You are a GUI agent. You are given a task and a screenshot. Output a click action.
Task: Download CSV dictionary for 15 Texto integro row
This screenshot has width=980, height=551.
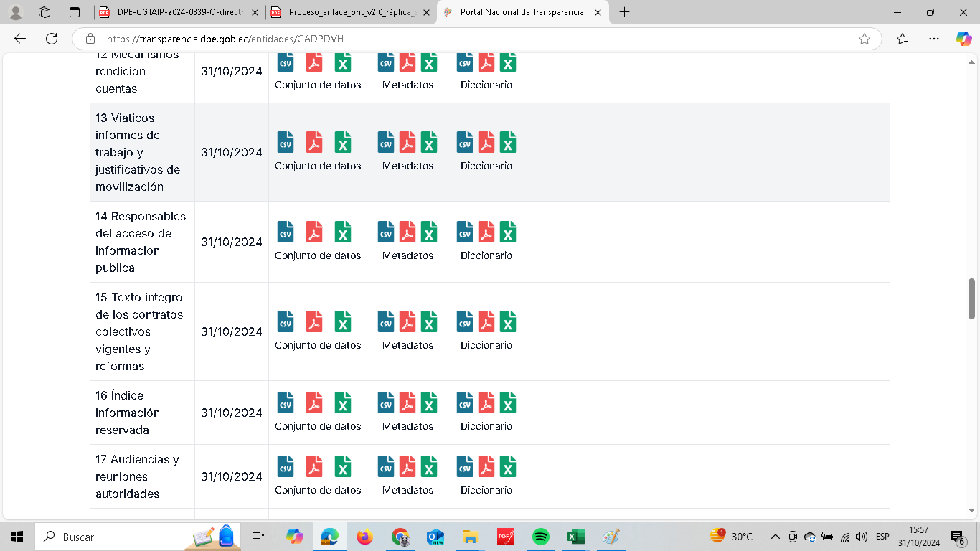[x=465, y=321]
